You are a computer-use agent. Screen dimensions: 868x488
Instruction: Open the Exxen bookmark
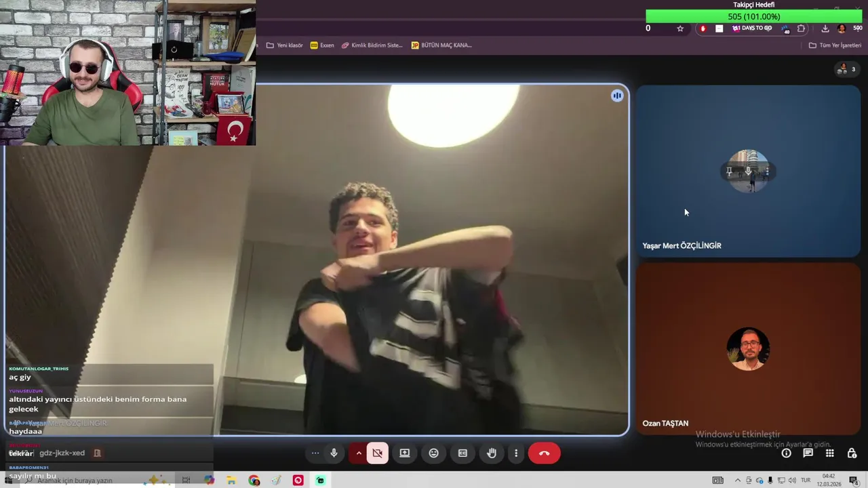pyautogui.click(x=322, y=45)
